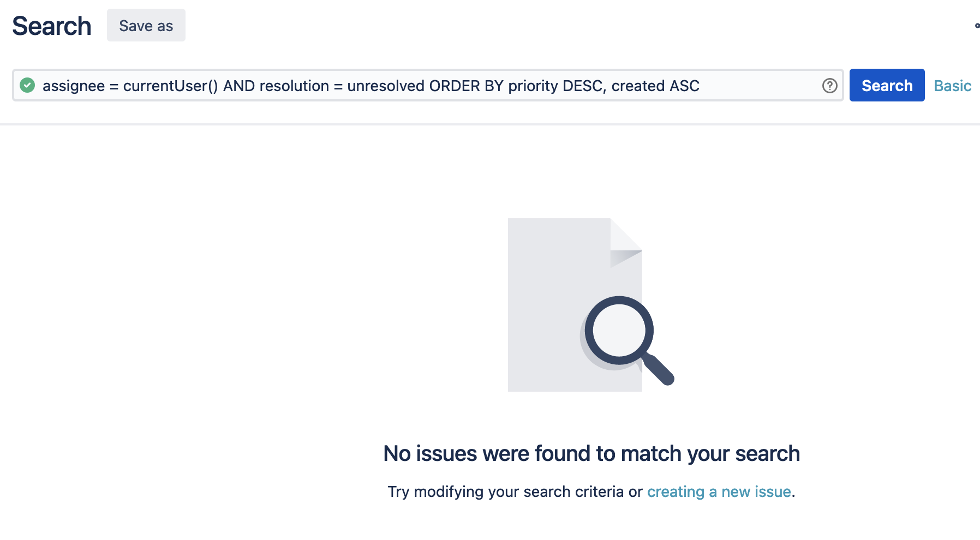Click "unresolved" in the JQL query text
The width and height of the screenshot is (980, 540).
coord(386,86)
